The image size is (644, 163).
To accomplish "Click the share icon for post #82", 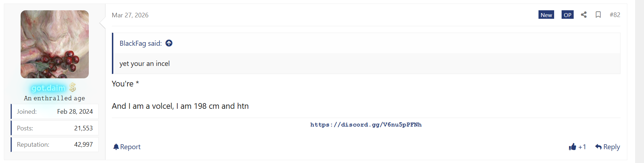I will coord(584,15).
